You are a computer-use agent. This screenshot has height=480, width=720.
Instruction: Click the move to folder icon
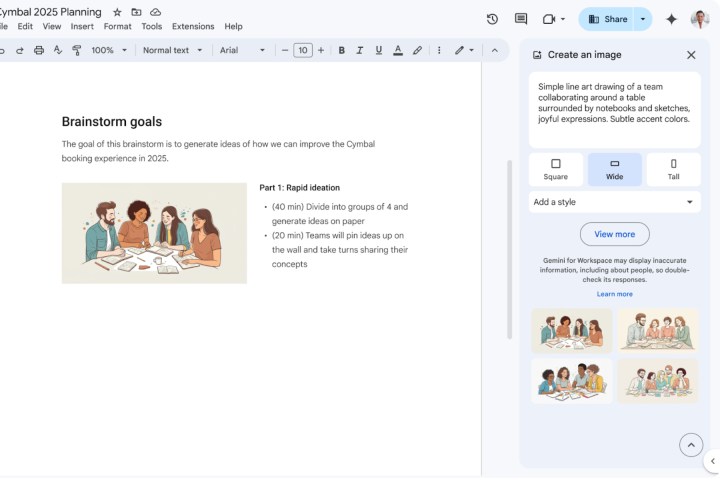[136, 12]
